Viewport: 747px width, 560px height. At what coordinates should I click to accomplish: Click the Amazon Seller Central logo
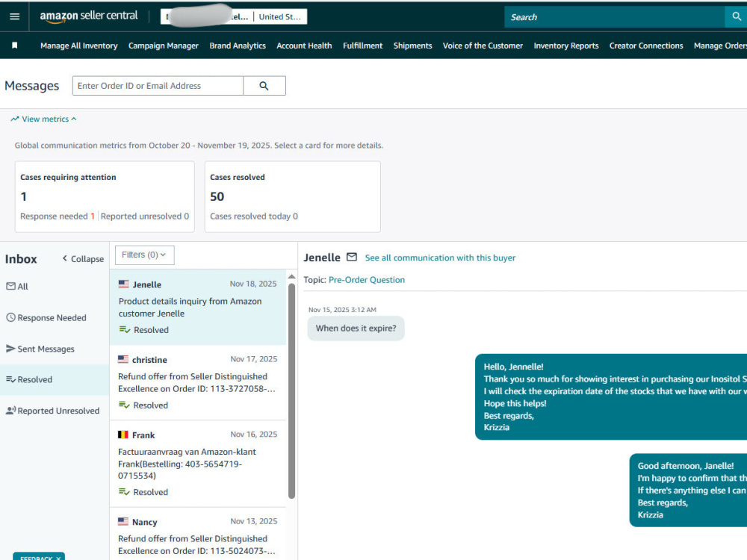[89, 16]
